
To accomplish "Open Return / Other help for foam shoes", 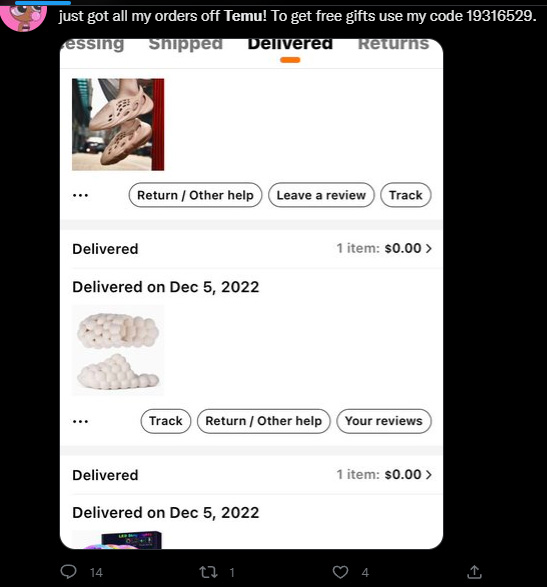I will tap(195, 195).
